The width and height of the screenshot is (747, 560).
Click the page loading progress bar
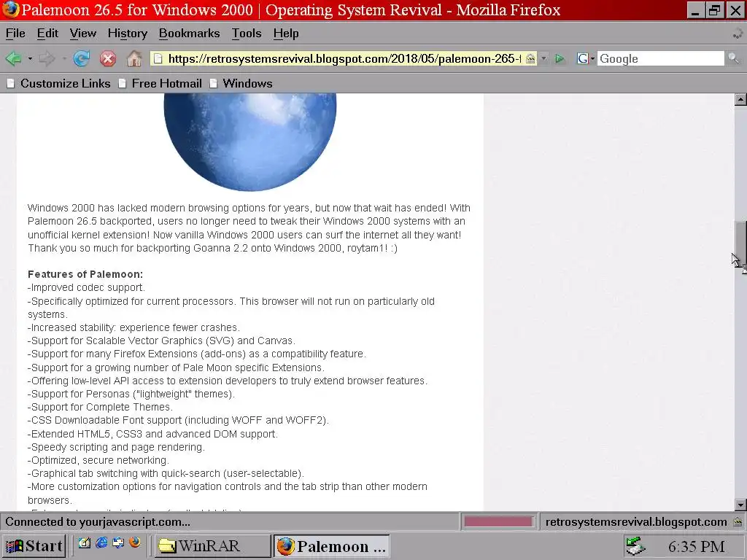pos(498,522)
